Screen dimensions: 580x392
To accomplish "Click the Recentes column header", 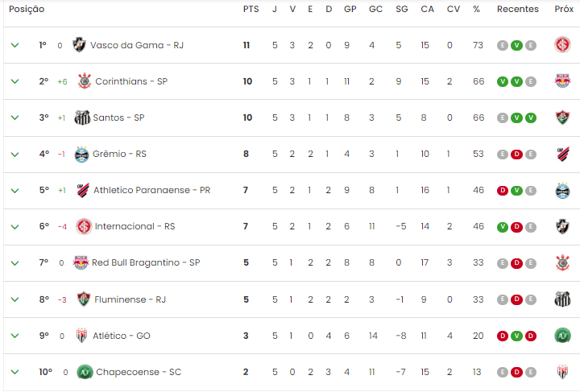I will coord(517,9).
